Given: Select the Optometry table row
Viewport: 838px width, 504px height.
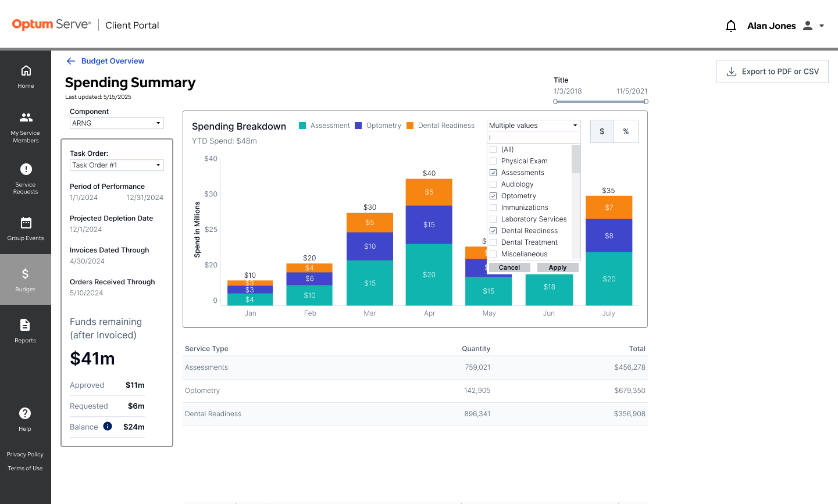Looking at the screenshot, I should 415,391.
